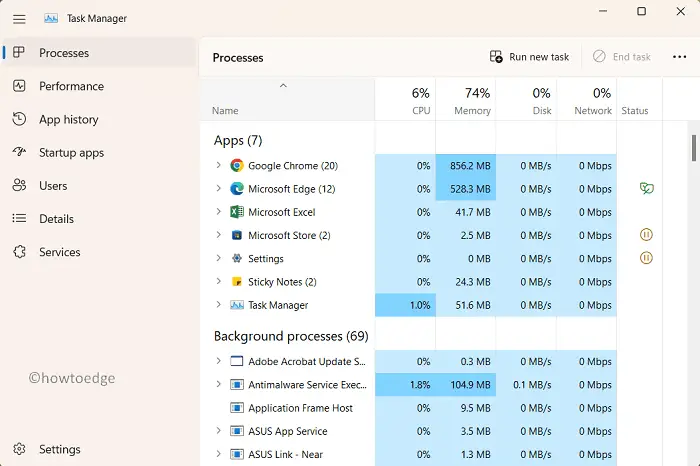The height and width of the screenshot is (466, 700).
Task: Click the 104.9 MB memory cell
Action: click(466, 384)
